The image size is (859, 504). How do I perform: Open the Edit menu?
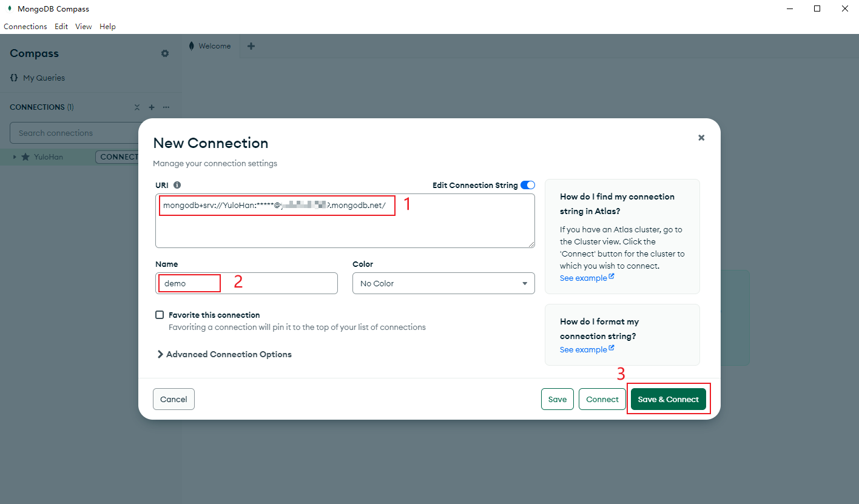pyautogui.click(x=61, y=27)
